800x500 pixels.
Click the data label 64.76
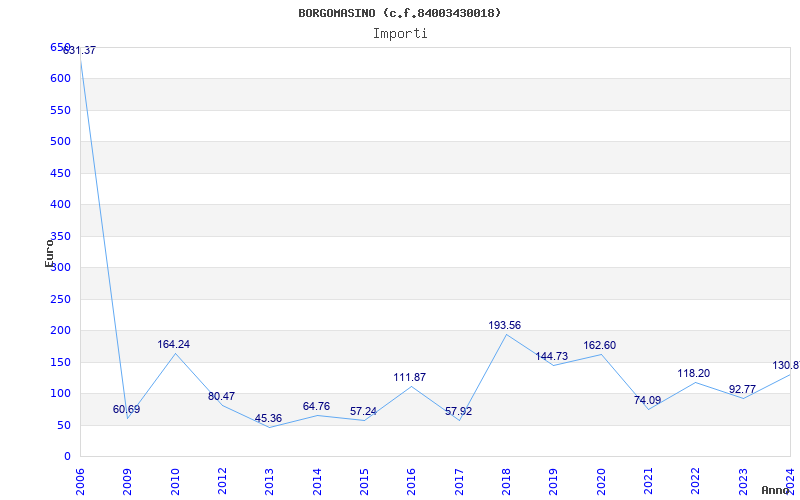click(316, 406)
